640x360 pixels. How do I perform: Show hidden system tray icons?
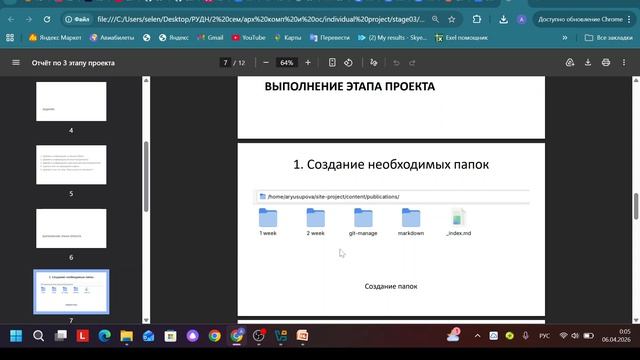pos(477,336)
